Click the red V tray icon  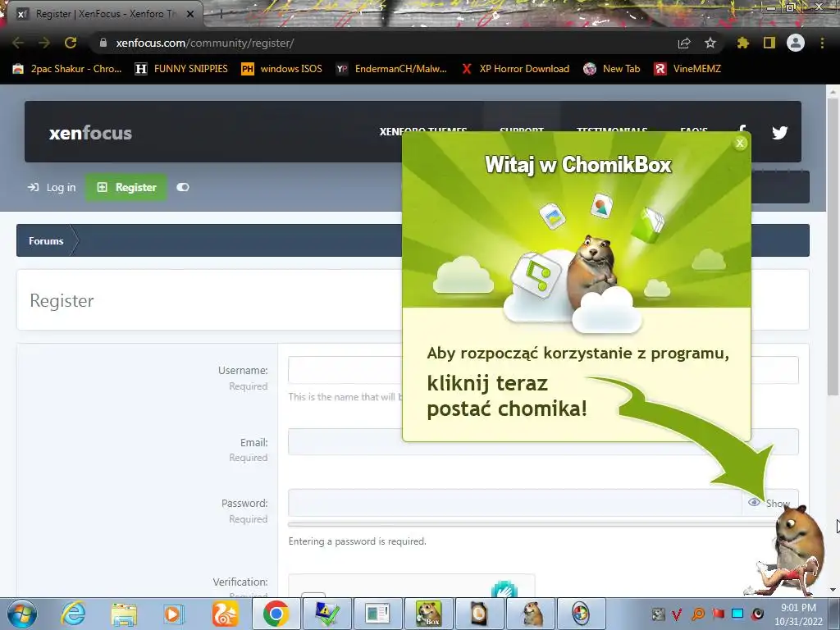point(677,614)
